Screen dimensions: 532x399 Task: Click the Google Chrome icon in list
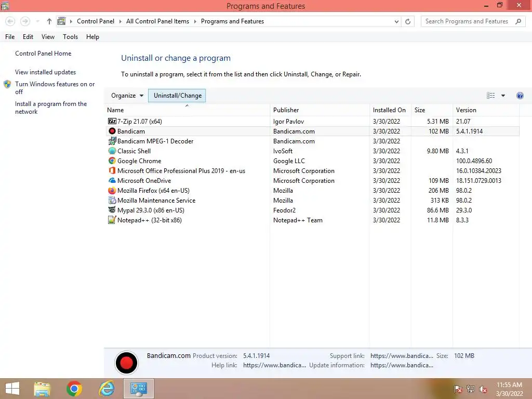click(x=112, y=161)
